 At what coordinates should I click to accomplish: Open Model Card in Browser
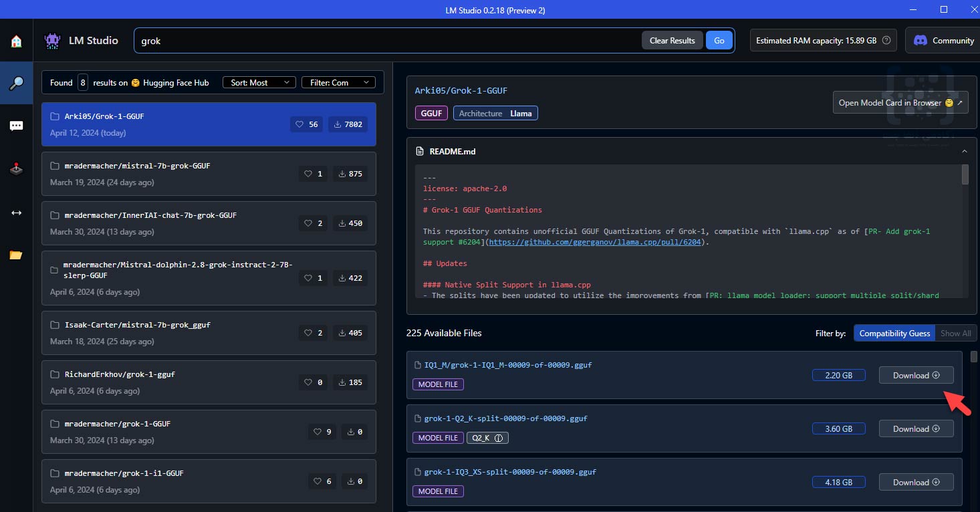tap(900, 103)
